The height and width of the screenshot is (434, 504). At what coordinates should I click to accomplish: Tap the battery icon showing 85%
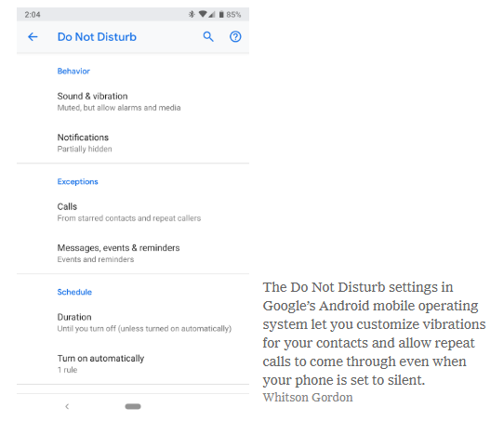(x=221, y=15)
